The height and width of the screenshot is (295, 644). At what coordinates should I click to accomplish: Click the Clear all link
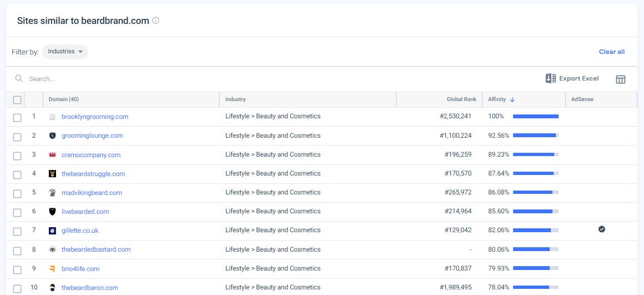[612, 52]
